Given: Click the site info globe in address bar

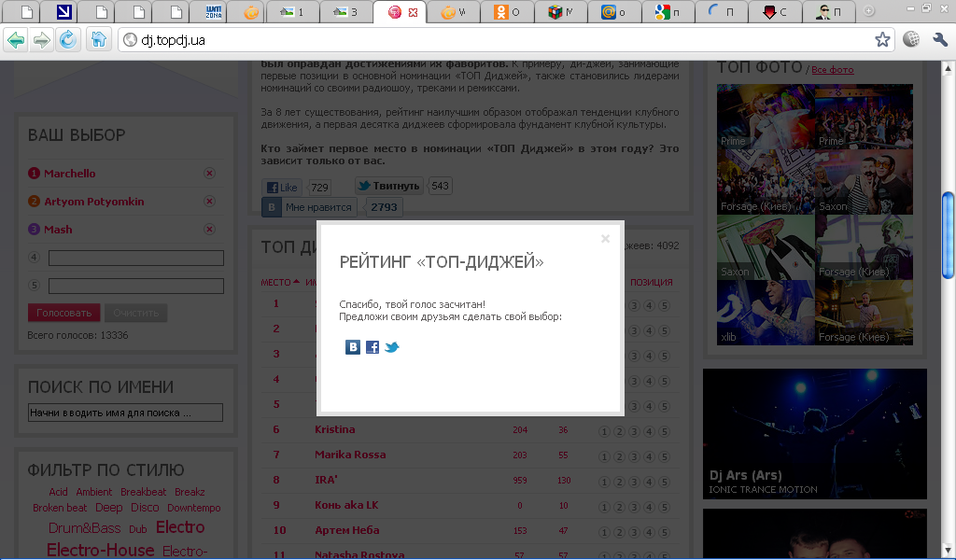Looking at the screenshot, I should point(130,40).
